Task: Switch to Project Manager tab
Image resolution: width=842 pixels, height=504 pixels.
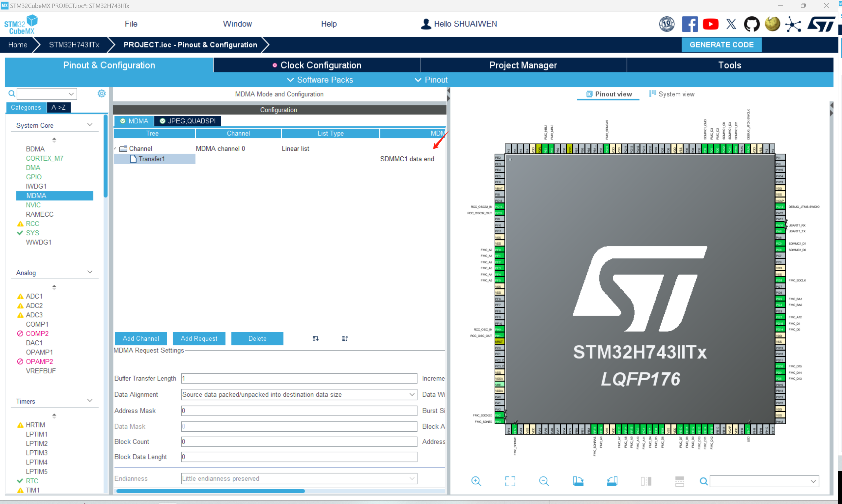Action: point(523,65)
